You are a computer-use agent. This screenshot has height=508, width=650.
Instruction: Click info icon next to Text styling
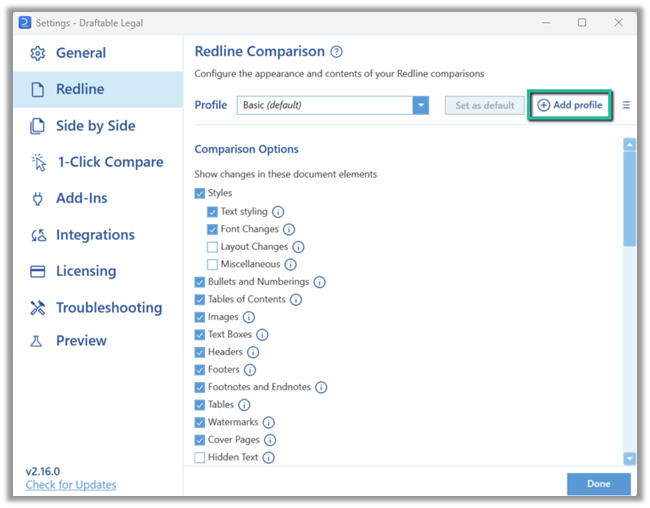(x=278, y=212)
